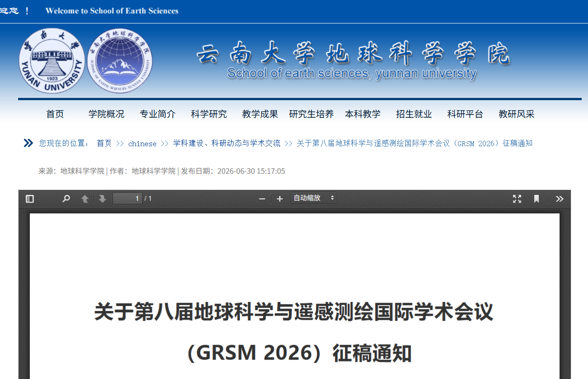Click the 首页 breadcrumb link

click(104, 143)
